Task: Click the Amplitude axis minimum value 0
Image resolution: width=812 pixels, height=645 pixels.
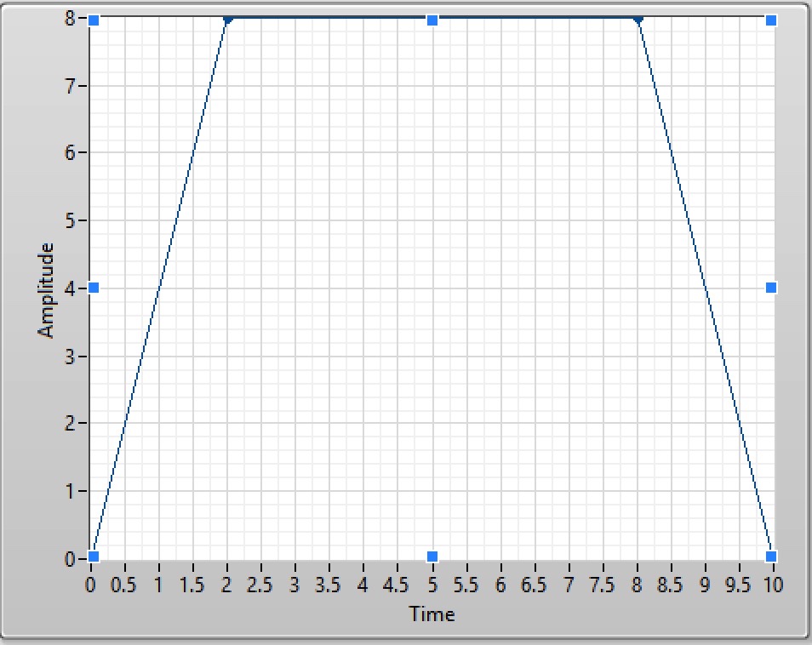Action: click(x=71, y=558)
